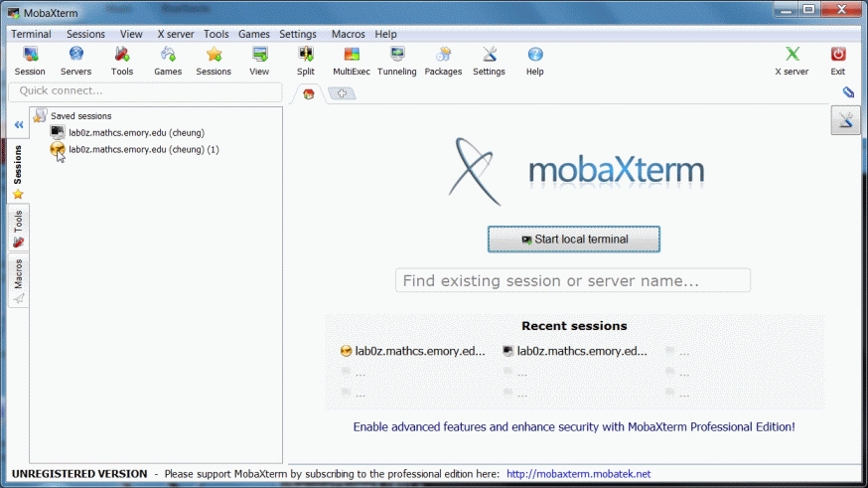Open the X server menu
868x488 pixels.
click(x=176, y=34)
